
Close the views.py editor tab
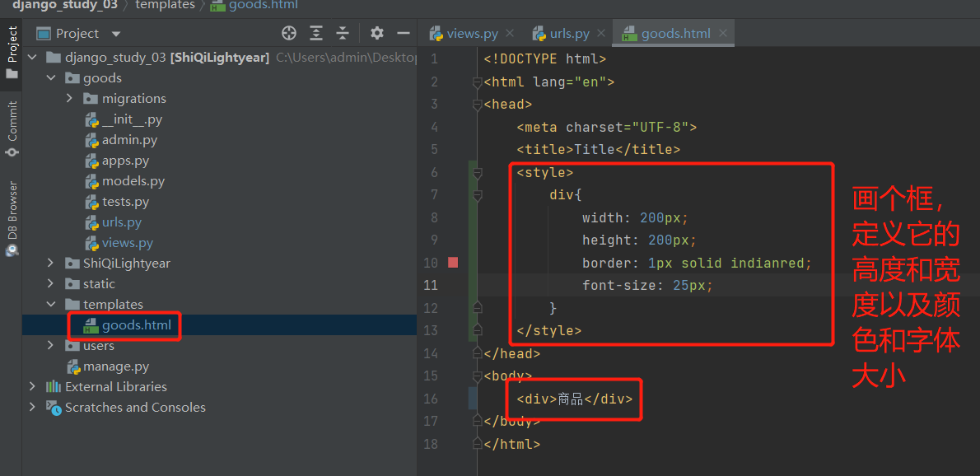coord(510,34)
